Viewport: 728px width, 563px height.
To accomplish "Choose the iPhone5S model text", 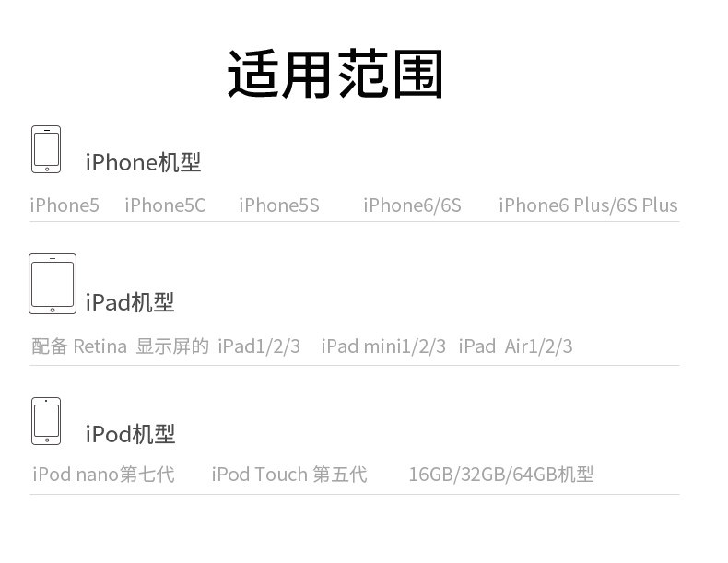I will click(x=279, y=205).
